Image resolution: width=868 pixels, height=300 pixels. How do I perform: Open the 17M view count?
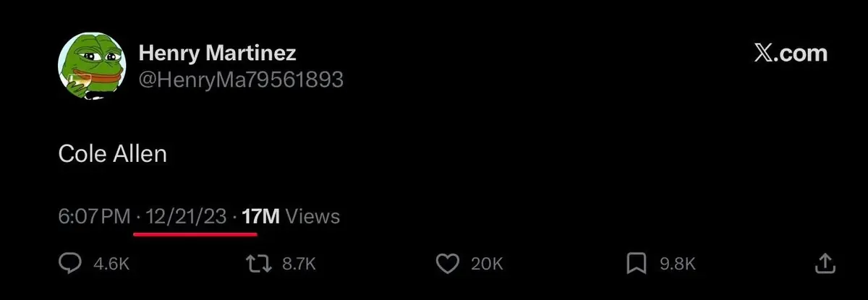click(x=260, y=215)
